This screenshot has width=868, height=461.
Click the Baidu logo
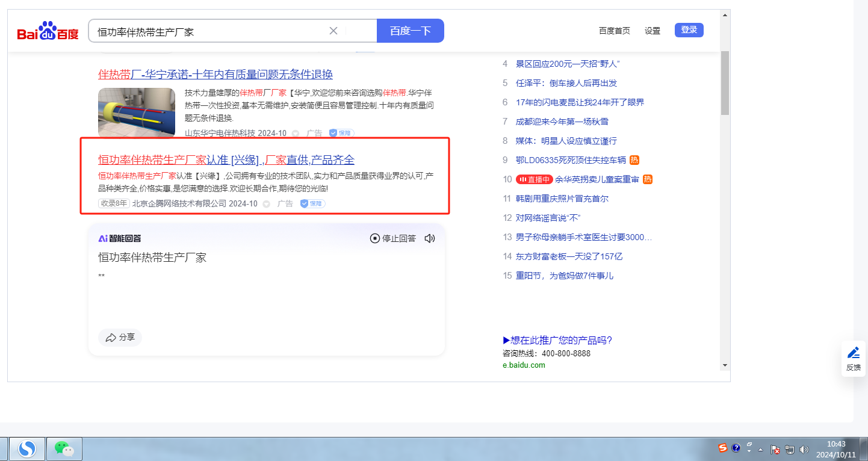click(48, 31)
